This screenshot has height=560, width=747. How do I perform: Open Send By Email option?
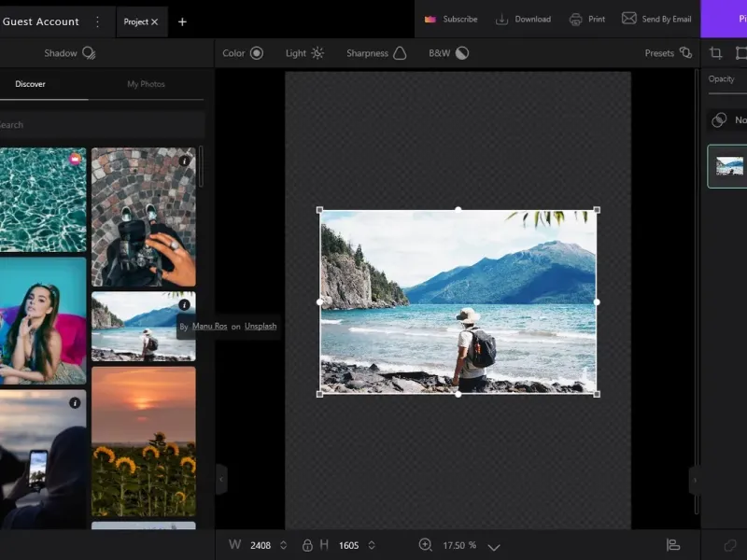click(655, 19)
